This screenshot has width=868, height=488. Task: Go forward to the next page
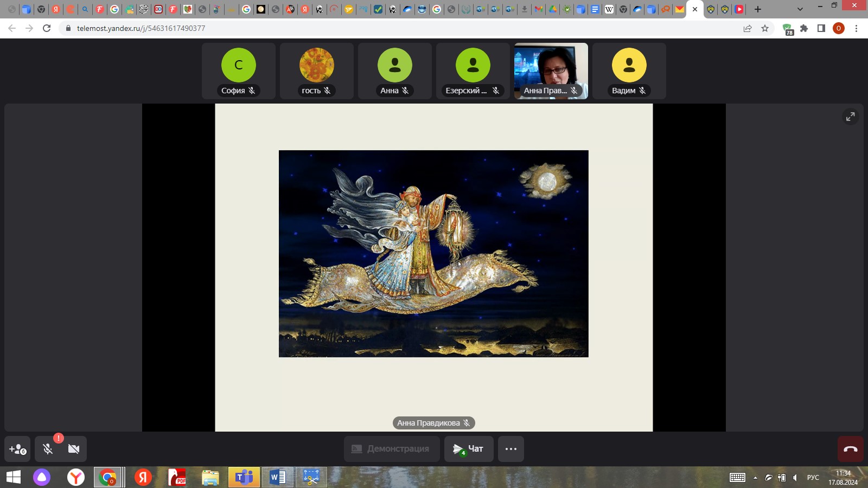(29, 28)
